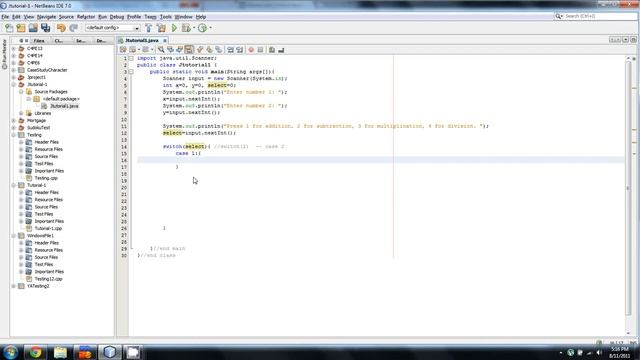This screenshot has height=360, width=640.
Task: Click Find Next Occurrence editor icon
Action: pyautogui.click(x=180, y=50)
